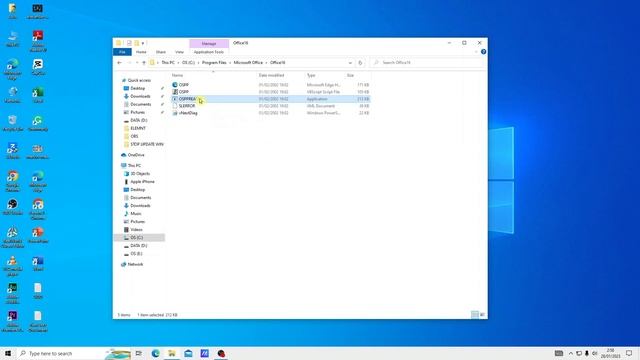Open DATA (D:) under Quick access
This screenshot has width=640, height=360.
click(x=139, y=120)
